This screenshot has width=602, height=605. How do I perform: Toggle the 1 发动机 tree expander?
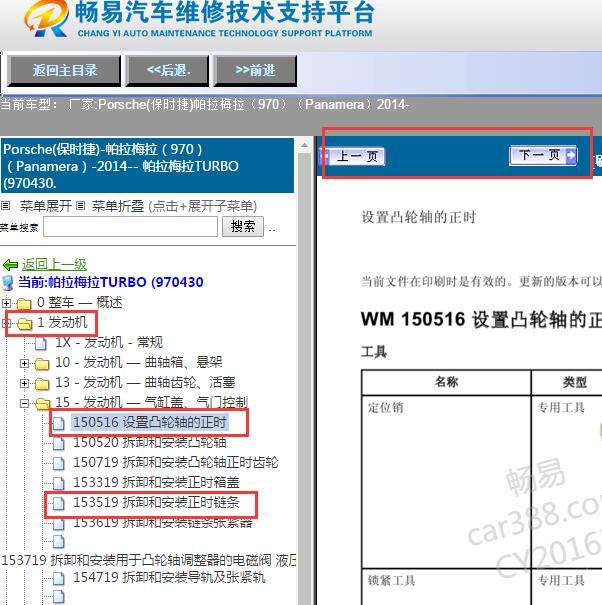click(x=7, y=323)
